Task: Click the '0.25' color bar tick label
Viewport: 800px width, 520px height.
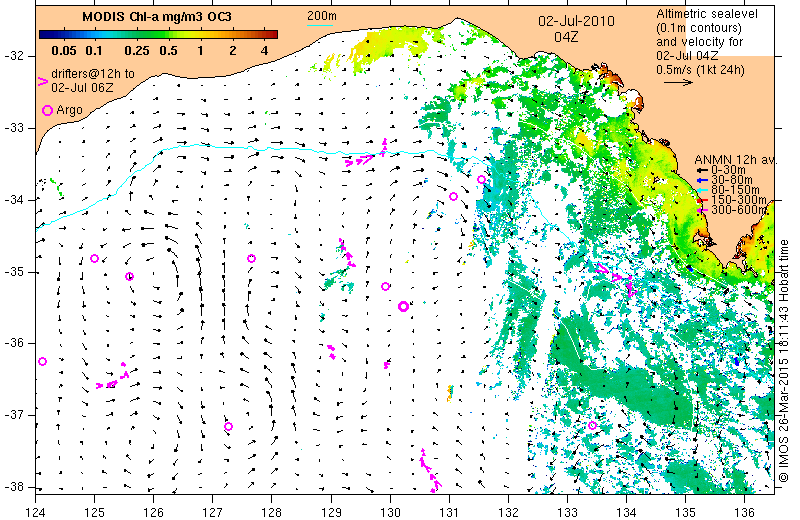Action: pos(137,51)
